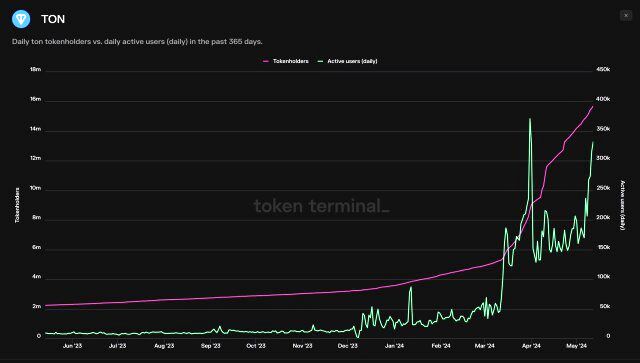Click the Jul '23 x-axis label

click(118, 346)
